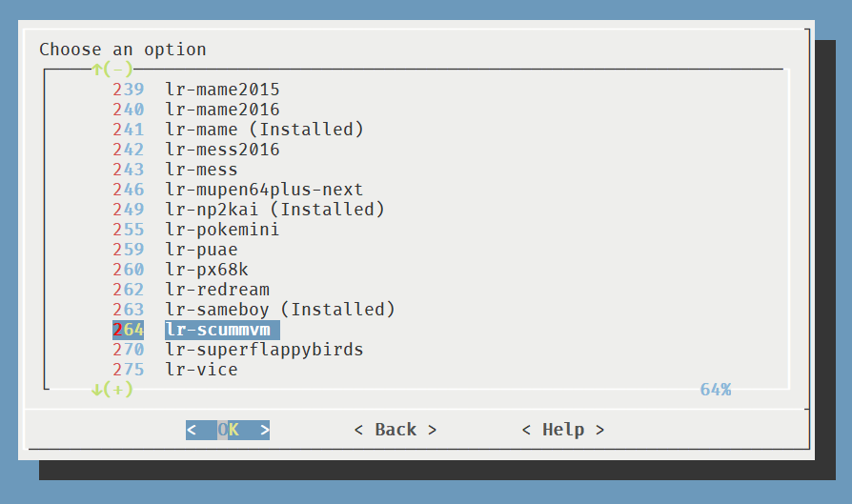Pick lr-pokemini in the list
Screen dimensions: 852x504
click(222, 230)
